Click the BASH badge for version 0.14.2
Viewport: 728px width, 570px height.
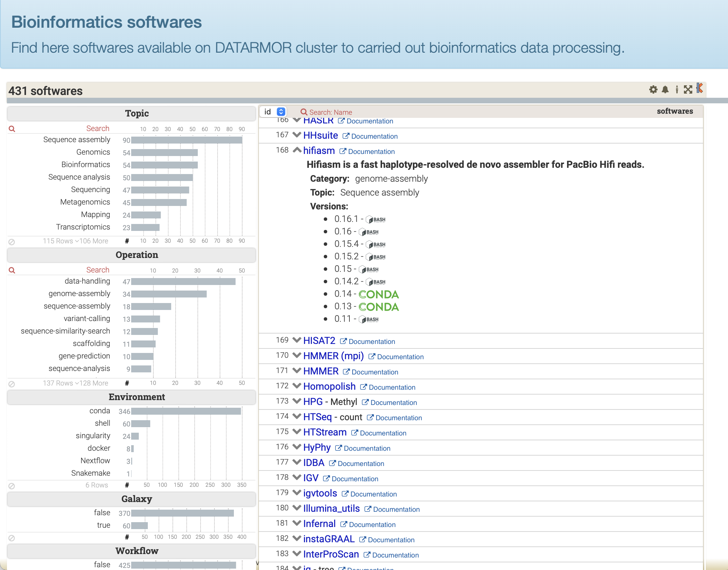[375, 282]
